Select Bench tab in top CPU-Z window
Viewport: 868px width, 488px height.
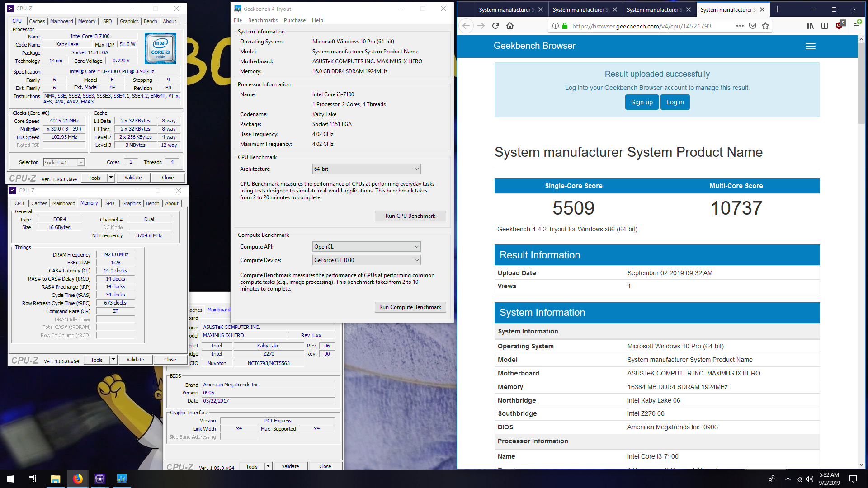(151, 21)
